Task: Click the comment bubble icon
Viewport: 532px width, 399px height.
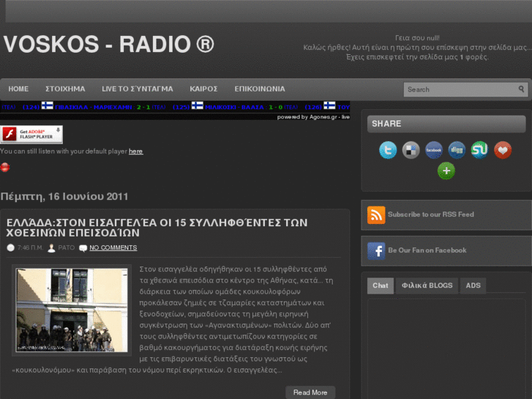Action: click(83, 248)
